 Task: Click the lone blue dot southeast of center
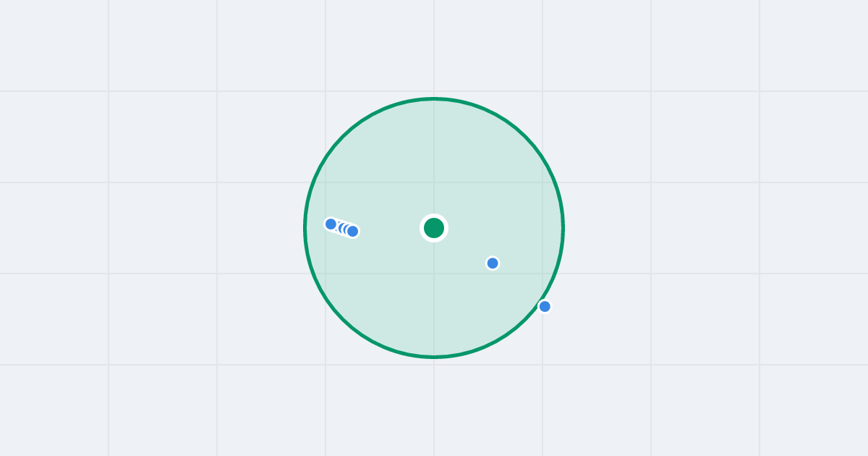coord(493,263)
